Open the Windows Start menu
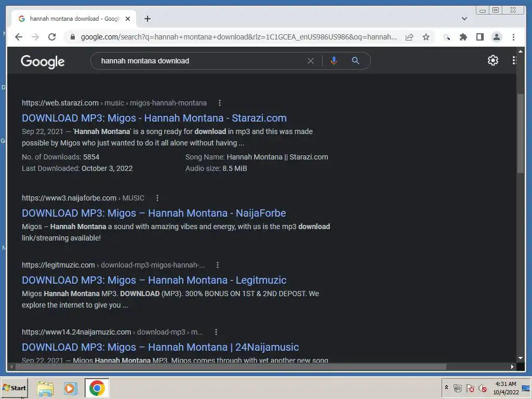 pos(14,388)
